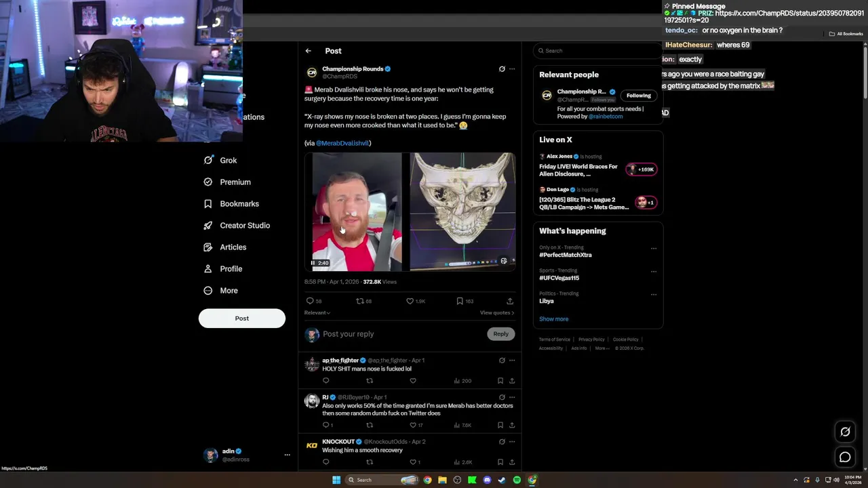This screenshot has width=868, height=488.
Task: Like the main post with 1.9K likes
Action: 410,301
